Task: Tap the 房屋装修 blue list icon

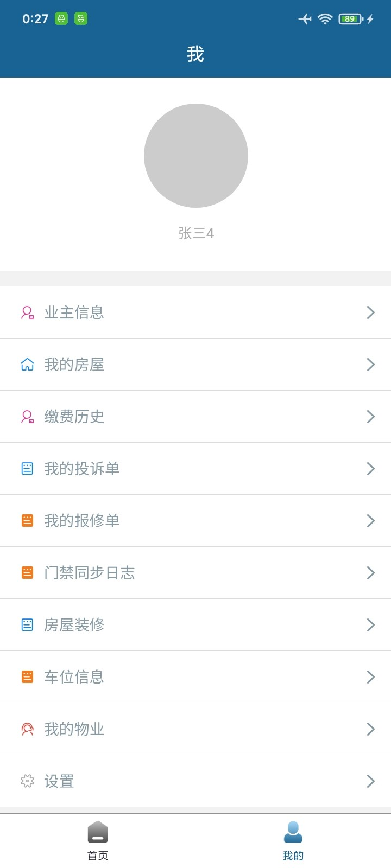Action: tap(27, 625)
